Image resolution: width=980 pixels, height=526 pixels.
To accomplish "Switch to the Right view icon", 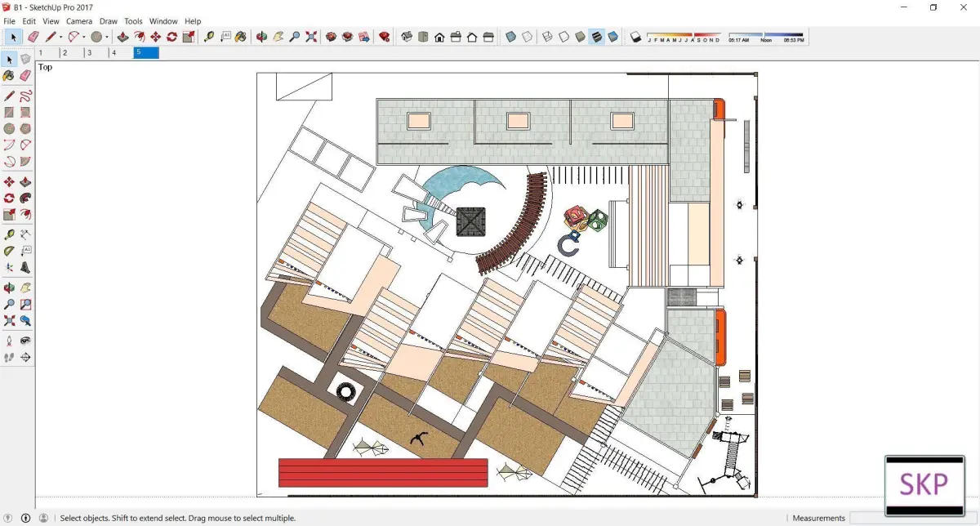I will [456, 37].
